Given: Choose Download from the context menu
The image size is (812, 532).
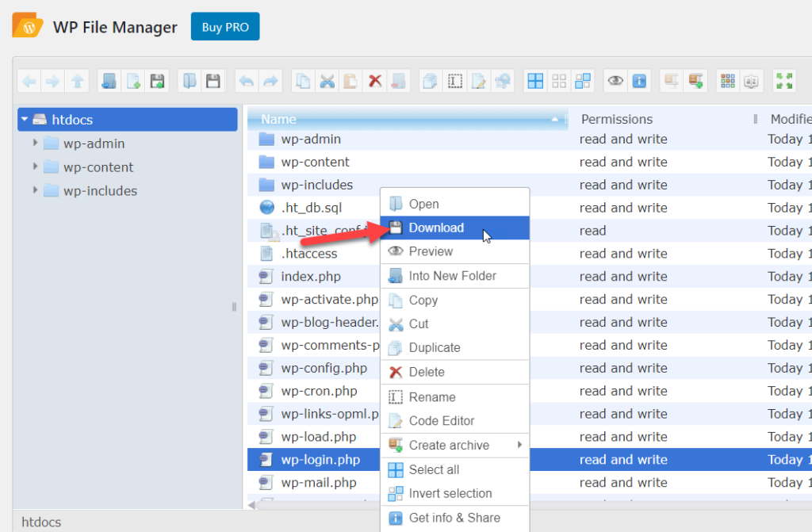Looking at the screenshot, I should pos(454,228).
